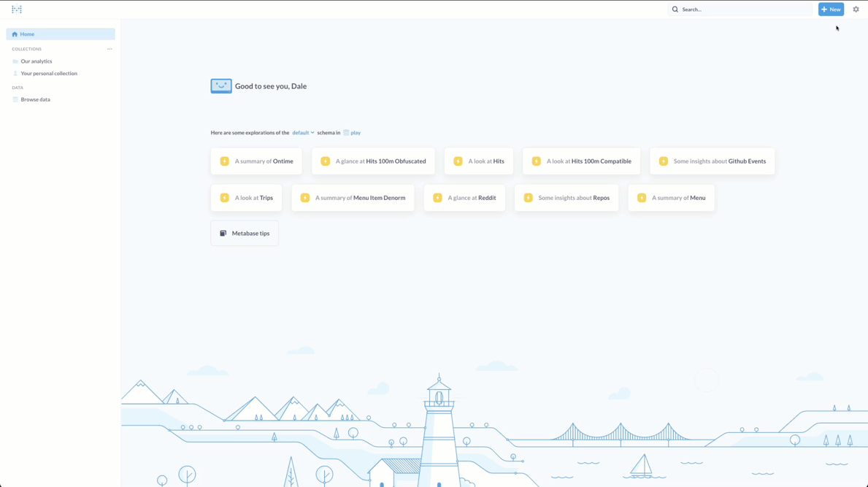The width and height of the screenshot is (868, 487).
Task: Click the Metabase tips book icon
Action: [x=223, y=234]
